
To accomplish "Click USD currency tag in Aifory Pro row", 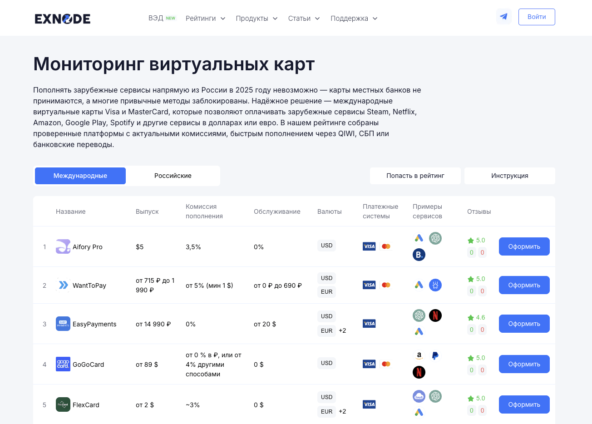I will pos(327,245).
